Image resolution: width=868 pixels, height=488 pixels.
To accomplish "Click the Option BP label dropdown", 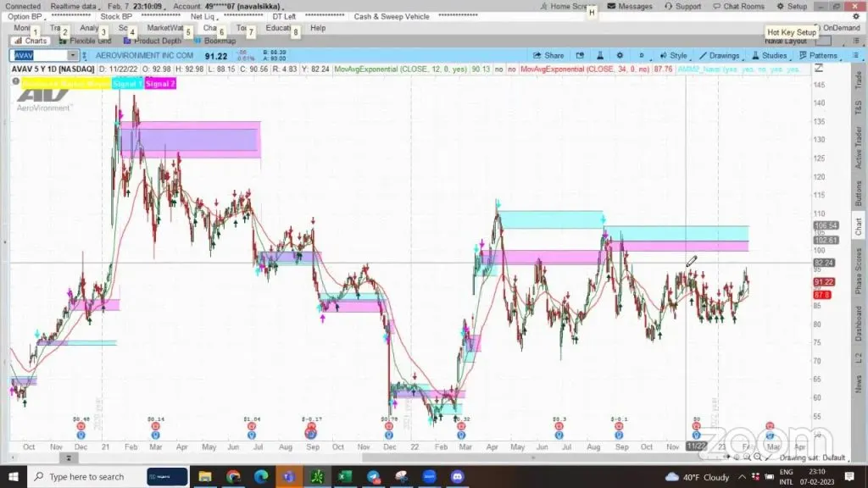I will coord(26,17).
